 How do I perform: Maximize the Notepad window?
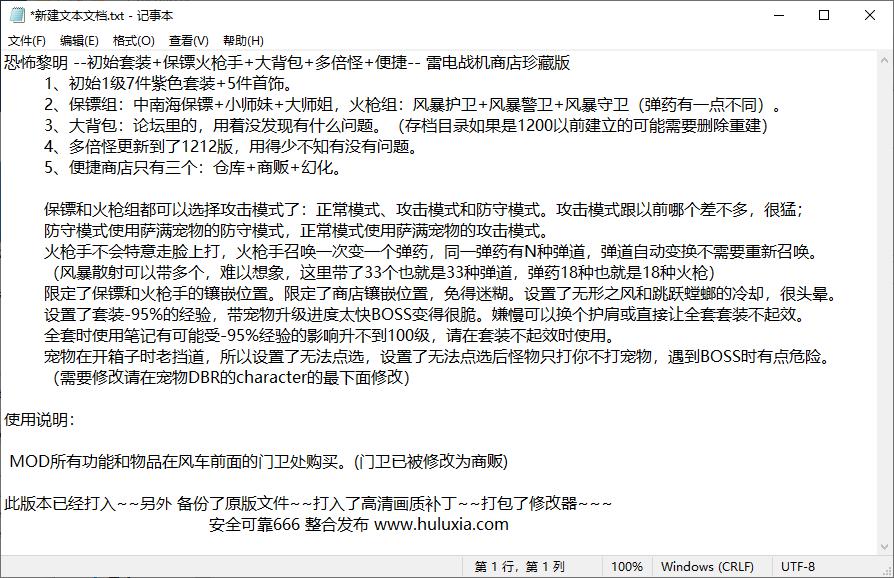point(824,15)
